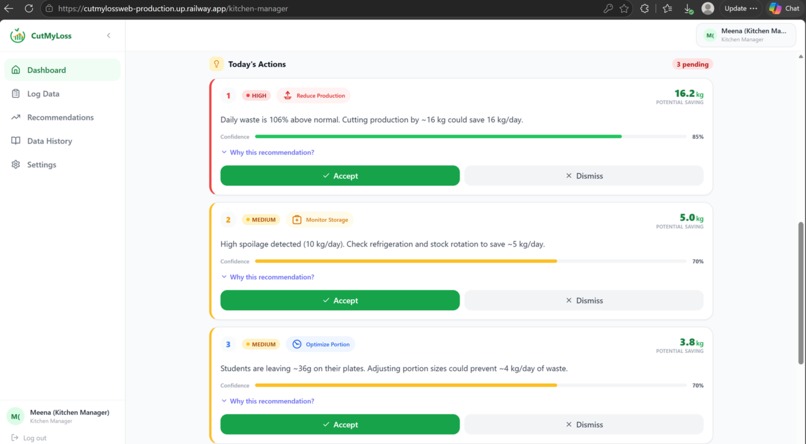
Task: Click the rank number 2 badge
Action: (228, 220)
